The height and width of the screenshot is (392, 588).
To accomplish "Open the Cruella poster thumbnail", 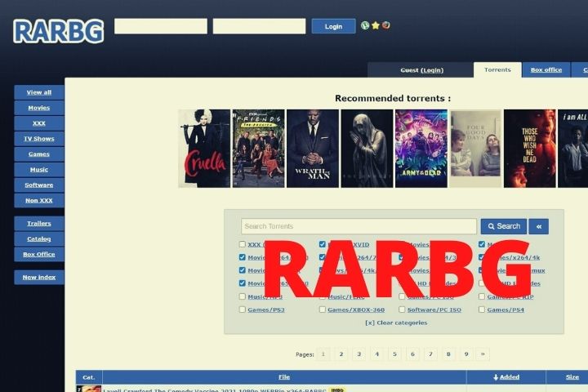I will pos(204,149).
